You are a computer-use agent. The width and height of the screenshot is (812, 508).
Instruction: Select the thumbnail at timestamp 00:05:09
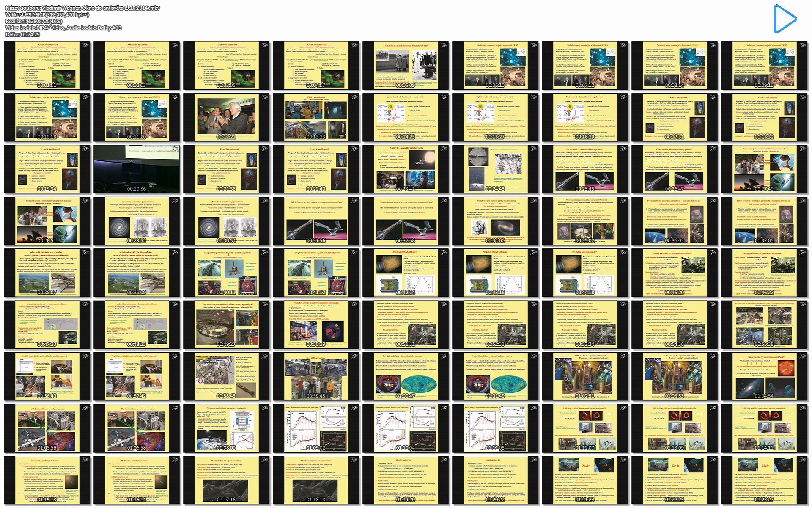(406, 66)
